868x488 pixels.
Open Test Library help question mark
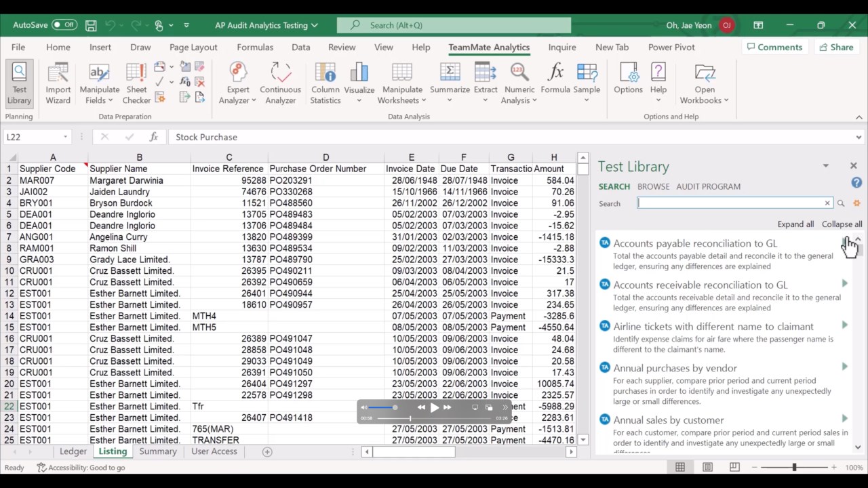coord(856,183)
